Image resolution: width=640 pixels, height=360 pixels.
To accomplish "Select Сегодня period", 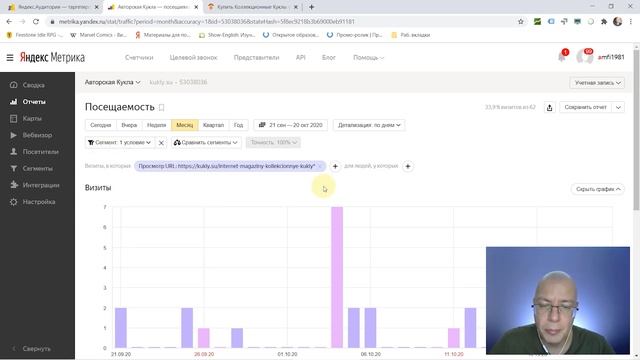I will pos(101,125).
